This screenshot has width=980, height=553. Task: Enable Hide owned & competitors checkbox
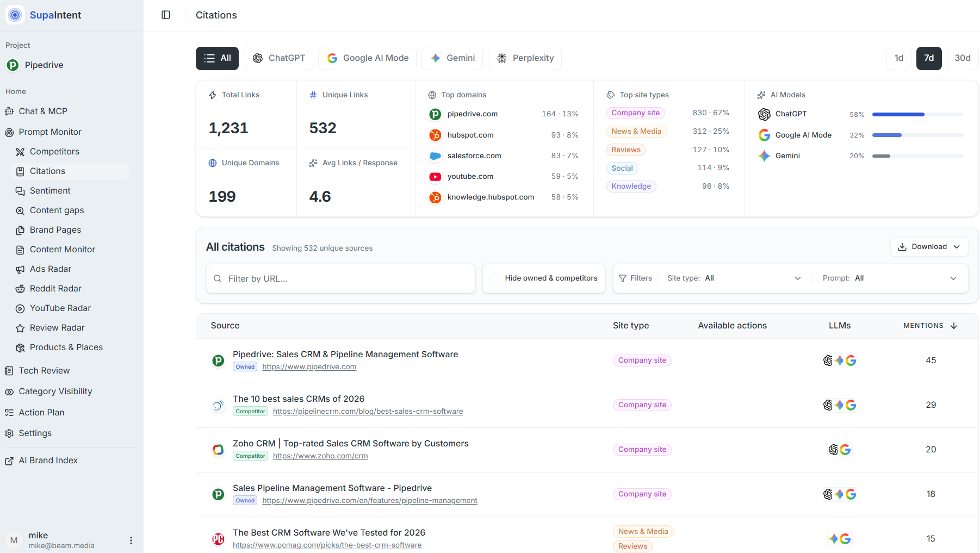pos(495,278)
